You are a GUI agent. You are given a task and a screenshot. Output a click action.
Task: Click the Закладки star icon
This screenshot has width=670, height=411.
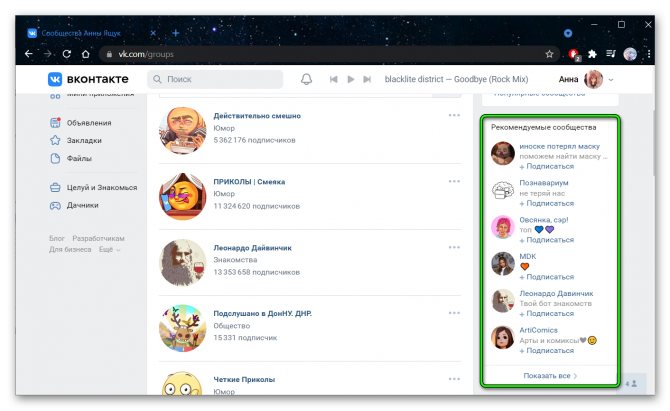[x=55, y=140]
